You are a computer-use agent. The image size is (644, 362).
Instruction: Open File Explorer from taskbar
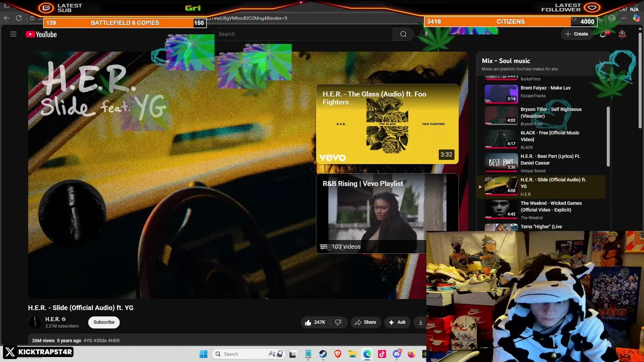click(x=352, y=354)
